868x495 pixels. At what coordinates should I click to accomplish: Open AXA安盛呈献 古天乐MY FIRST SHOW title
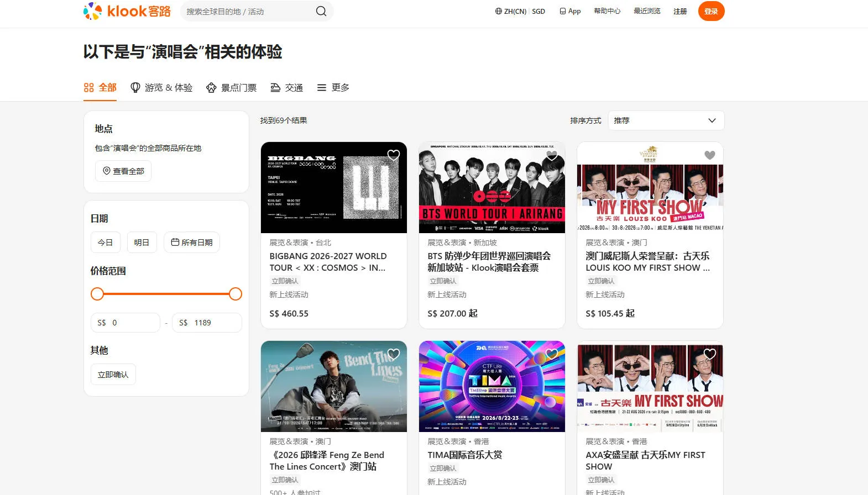(645, 461)
